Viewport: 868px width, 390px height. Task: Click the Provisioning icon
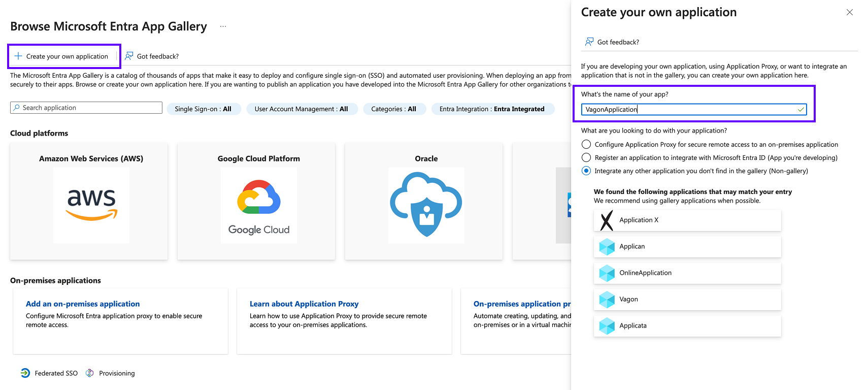(x=90, y=373)
